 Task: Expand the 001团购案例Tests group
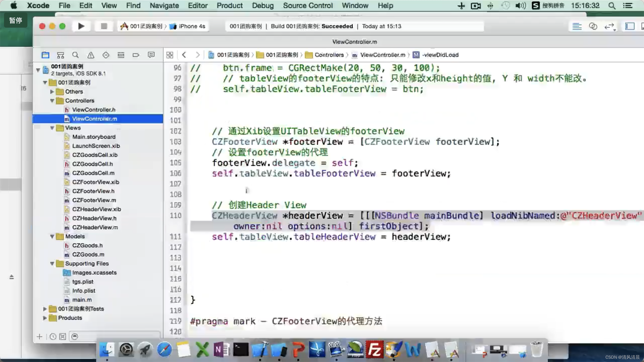click(45, 309)
